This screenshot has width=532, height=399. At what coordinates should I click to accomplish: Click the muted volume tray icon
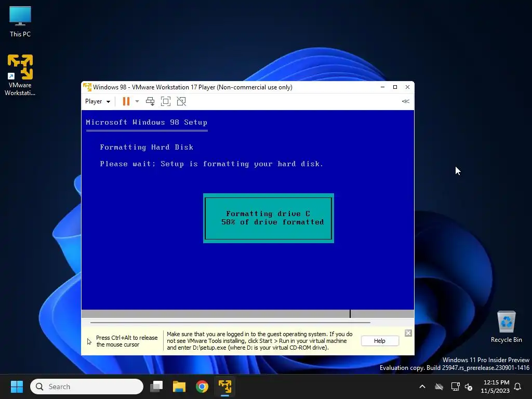pos(469,387)
